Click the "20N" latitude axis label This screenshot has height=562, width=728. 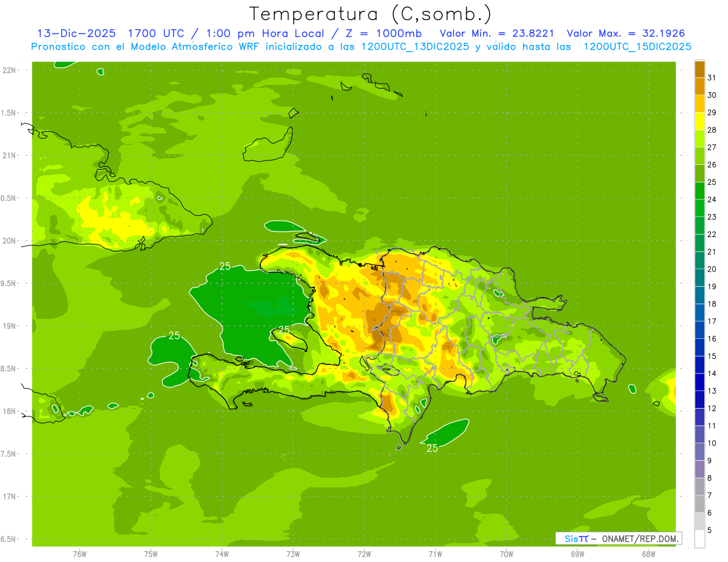(x=10, y=241)
